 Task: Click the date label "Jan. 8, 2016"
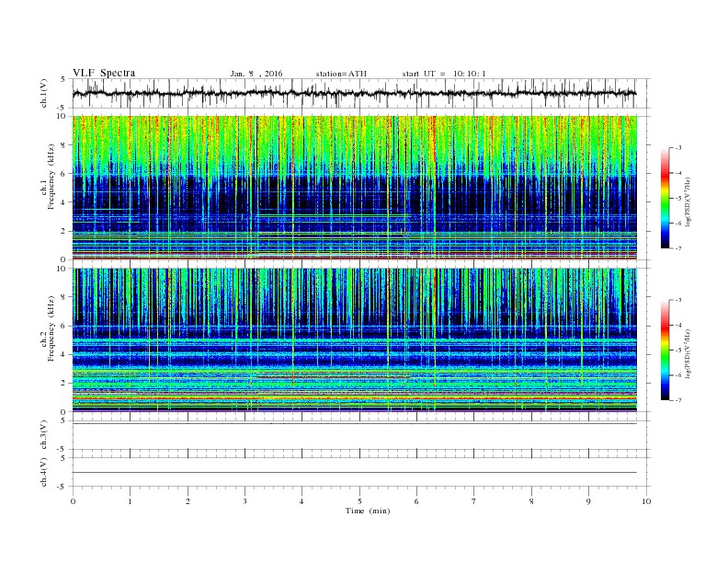click(256, 74)
